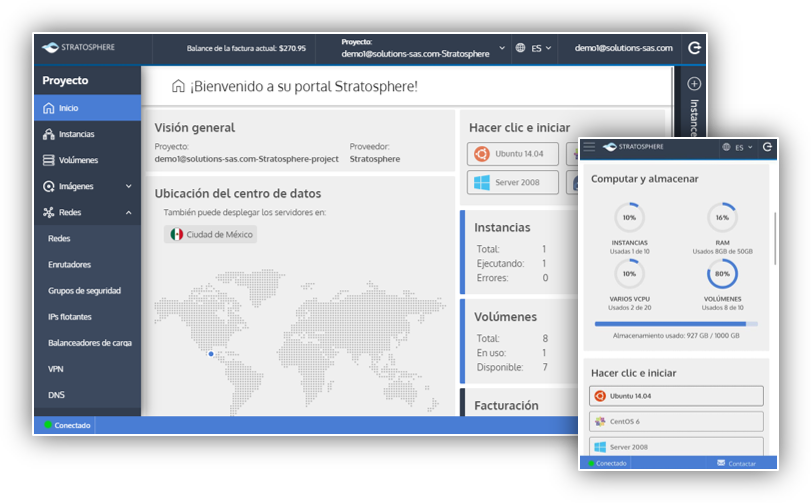Open IPs flotantes page
This screenshot has width=811, height=503.
tap(70, 317)
